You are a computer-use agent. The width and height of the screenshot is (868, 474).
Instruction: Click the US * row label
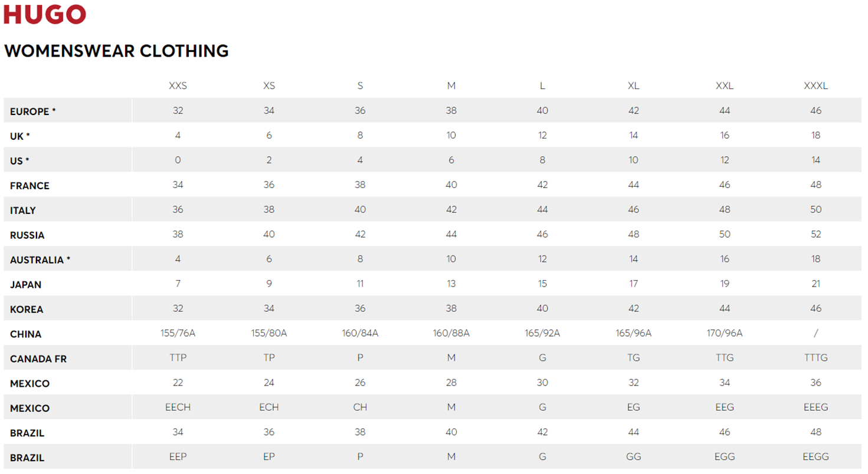click(19, 161)
